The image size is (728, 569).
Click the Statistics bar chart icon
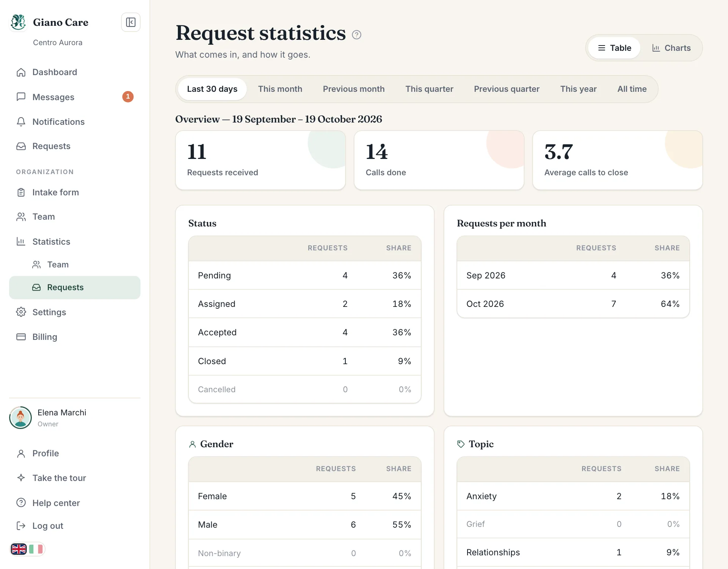point(21,241)
